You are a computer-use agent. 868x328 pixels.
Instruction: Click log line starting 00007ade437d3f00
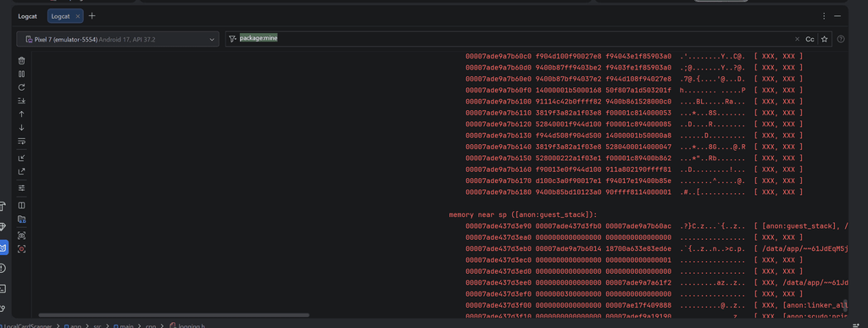pyautogui.click(x=657, y=305)
